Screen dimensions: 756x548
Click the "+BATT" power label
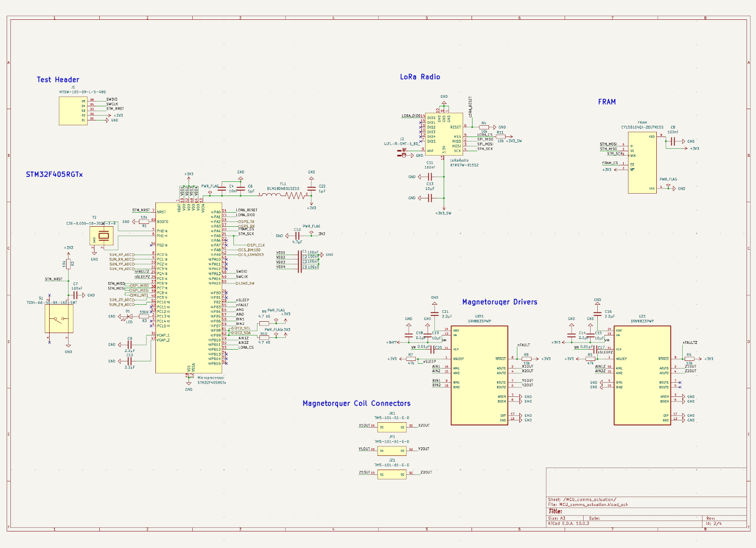[391, 342]
